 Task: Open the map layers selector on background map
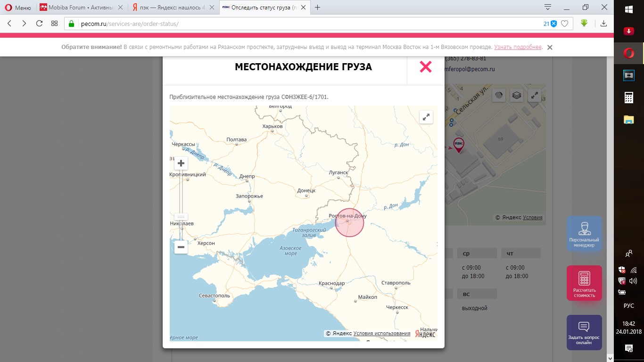click(517, 95)
